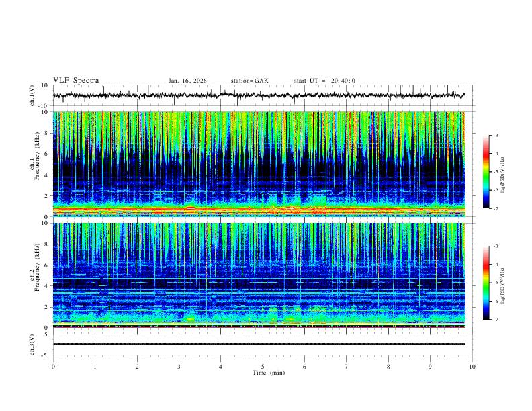Click the ch.1(V) waveform trace panel
This screenshot has width=532, height=411.
pos(263,95)
